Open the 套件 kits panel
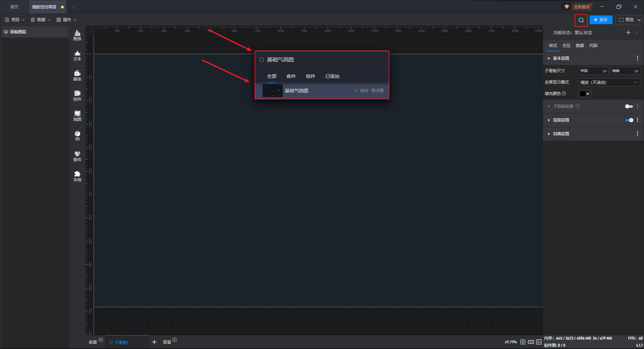 click(77, 156)
